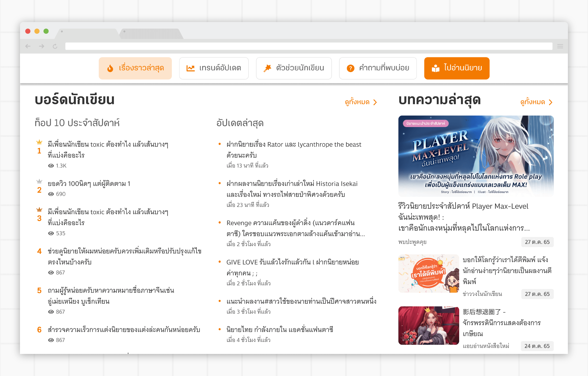Screen dimensions: 588x376
Task: Click the Player Max-Level banner image
Action: 476,156
